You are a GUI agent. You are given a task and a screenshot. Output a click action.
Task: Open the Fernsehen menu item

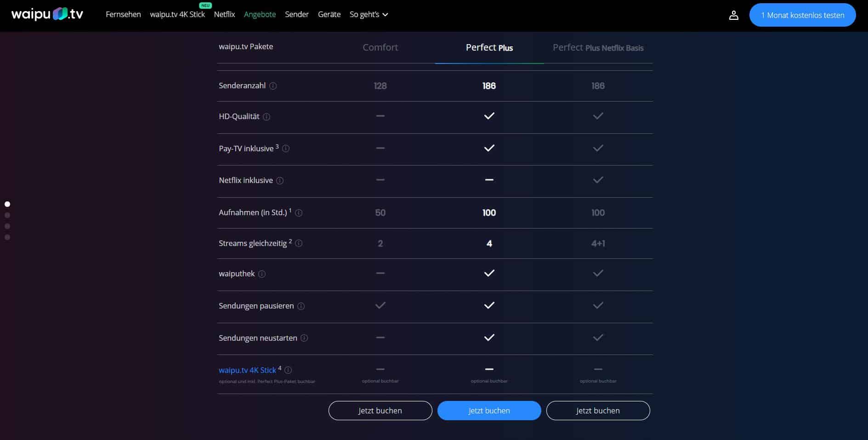123,14
